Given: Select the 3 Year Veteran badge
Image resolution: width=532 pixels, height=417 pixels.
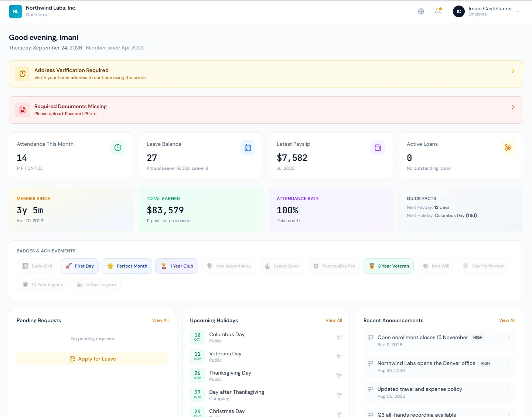Looking at the screenshot, I should pos(388,266).
